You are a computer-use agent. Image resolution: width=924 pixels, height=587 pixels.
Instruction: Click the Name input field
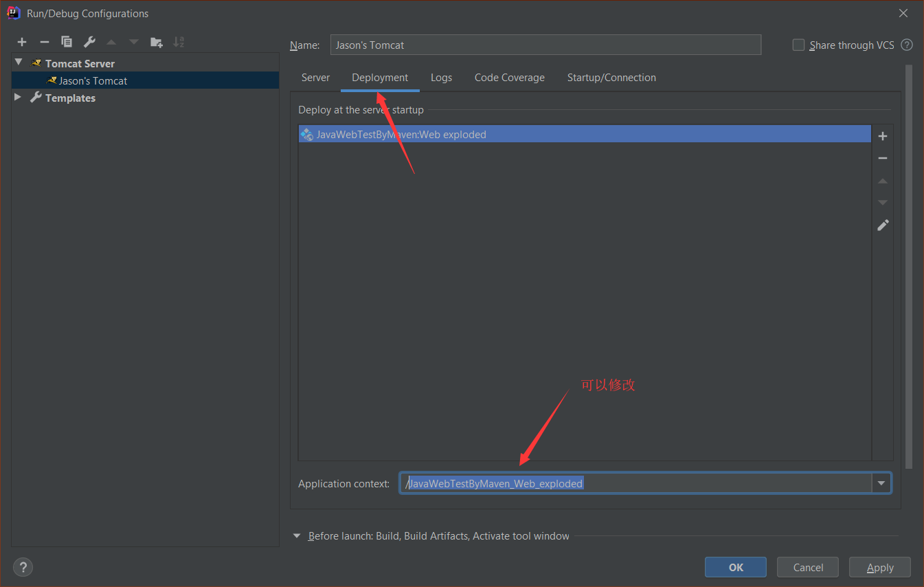(x=545, y=45)
